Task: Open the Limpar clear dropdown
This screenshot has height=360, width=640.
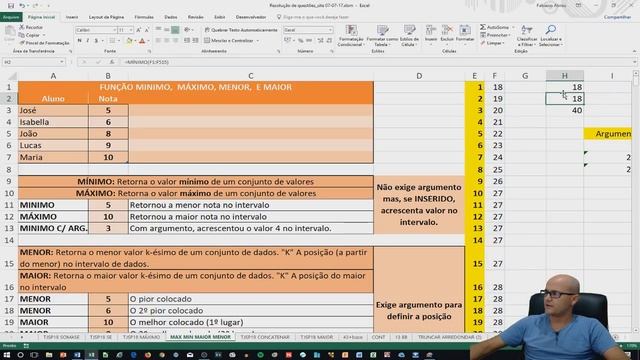Action: (x=492, y=43)
